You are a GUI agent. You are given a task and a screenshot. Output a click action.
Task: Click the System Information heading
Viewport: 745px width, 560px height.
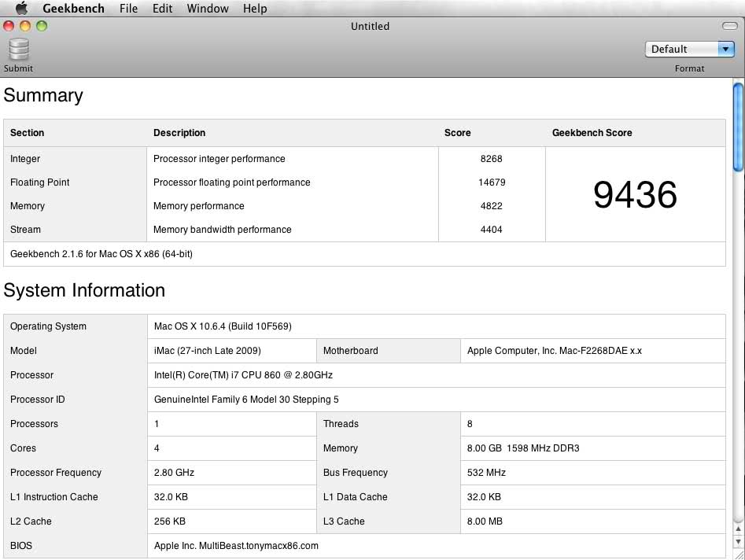(x=84, y=290)
